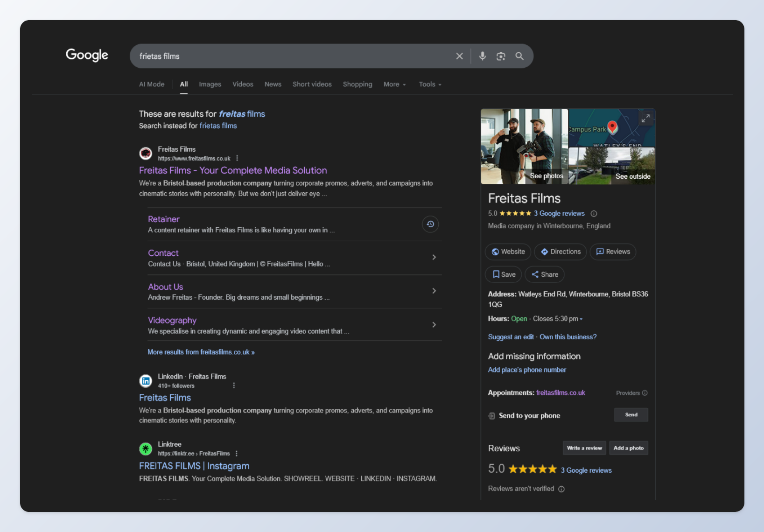Viewport: 764px width, 532px height.
Task: Click Own this business? link
Action: pos(568,337)
